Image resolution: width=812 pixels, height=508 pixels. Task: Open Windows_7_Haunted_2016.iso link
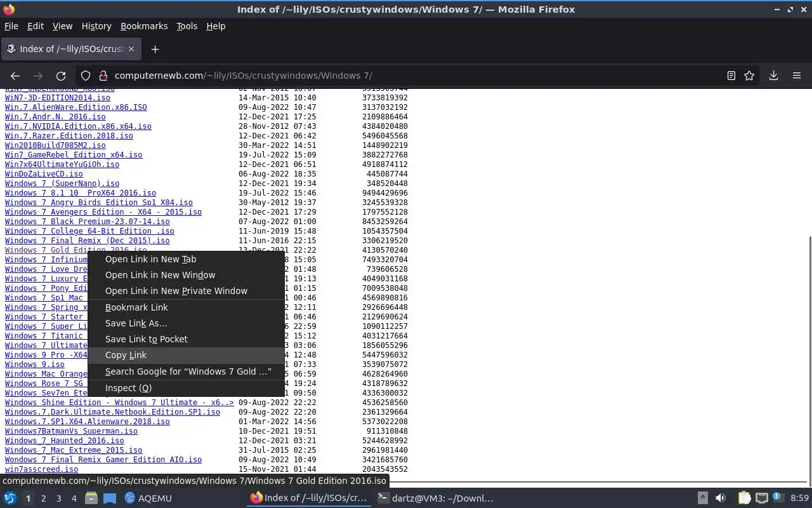[65, 441]
